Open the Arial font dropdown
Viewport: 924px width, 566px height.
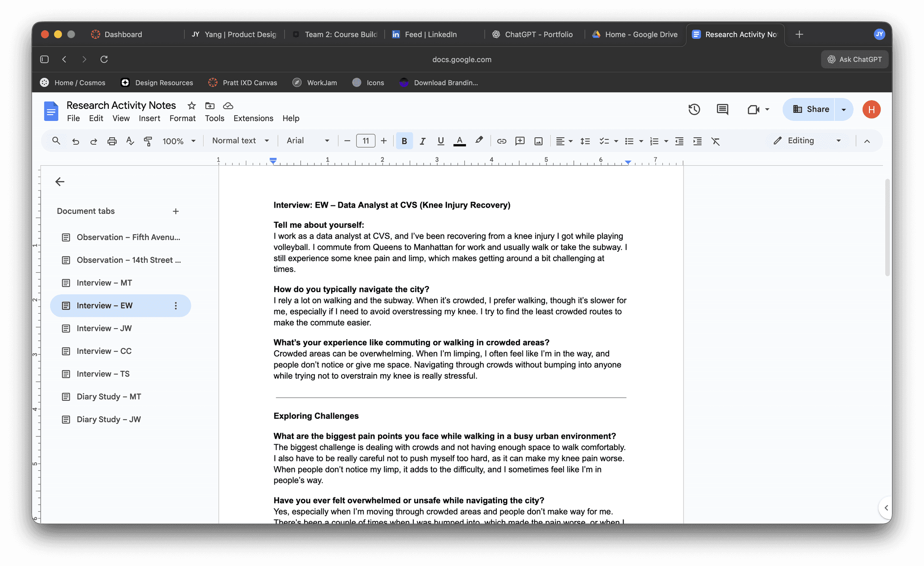pyautogui.click(x=308, y=141)
